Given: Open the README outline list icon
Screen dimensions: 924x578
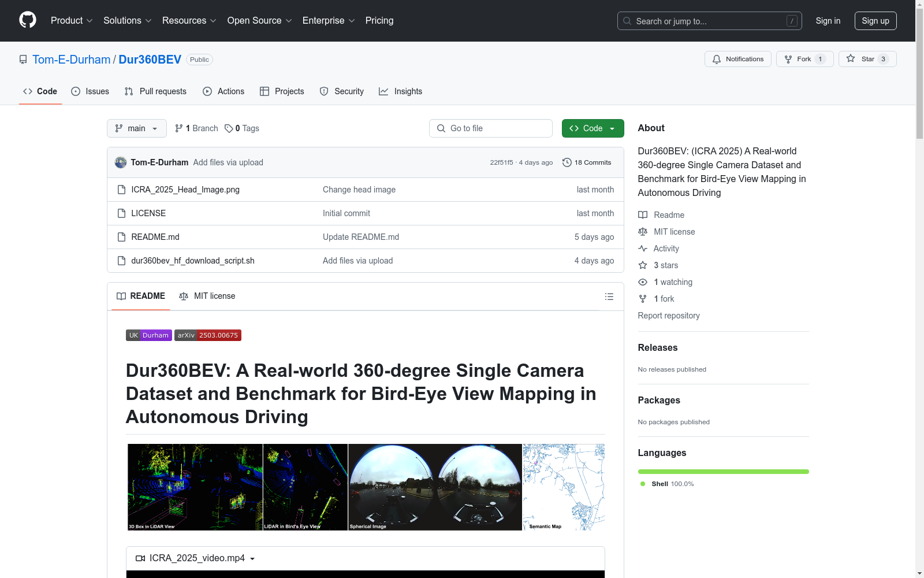Looking at the screenshot, I should point(609,297).
